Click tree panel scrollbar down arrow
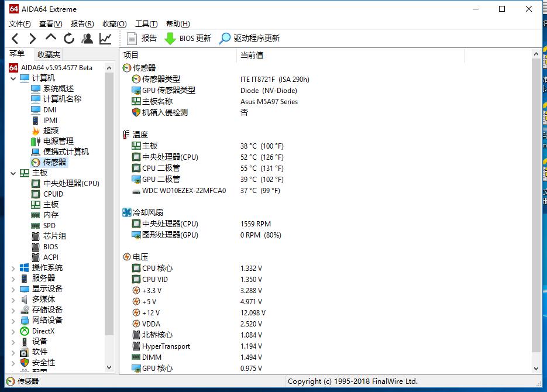 (x=109, y=367)
